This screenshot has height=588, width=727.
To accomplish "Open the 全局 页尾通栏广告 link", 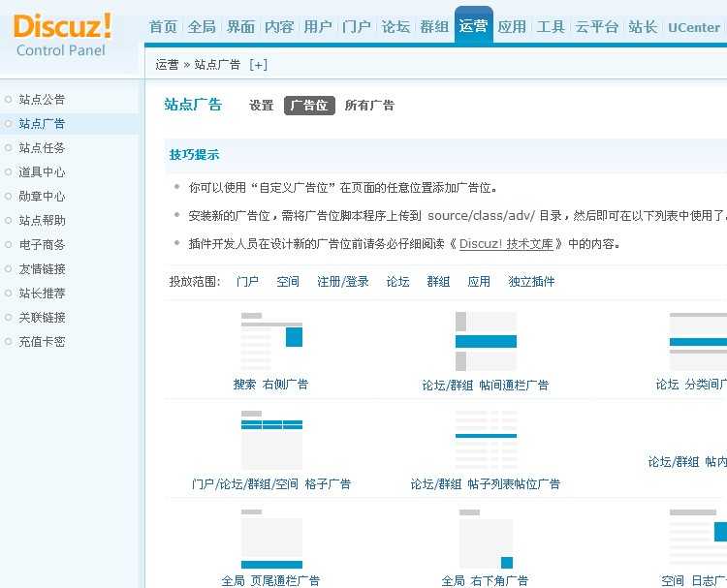I will tap(270, 580).
